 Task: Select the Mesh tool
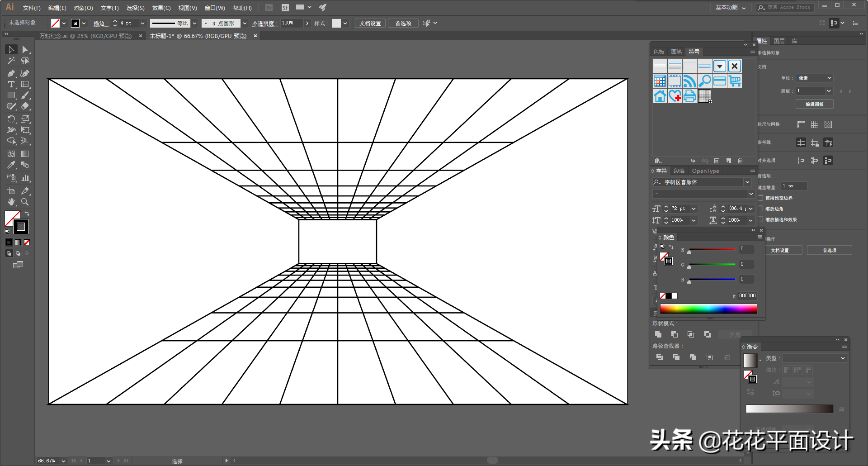click(x=11, y=154)
